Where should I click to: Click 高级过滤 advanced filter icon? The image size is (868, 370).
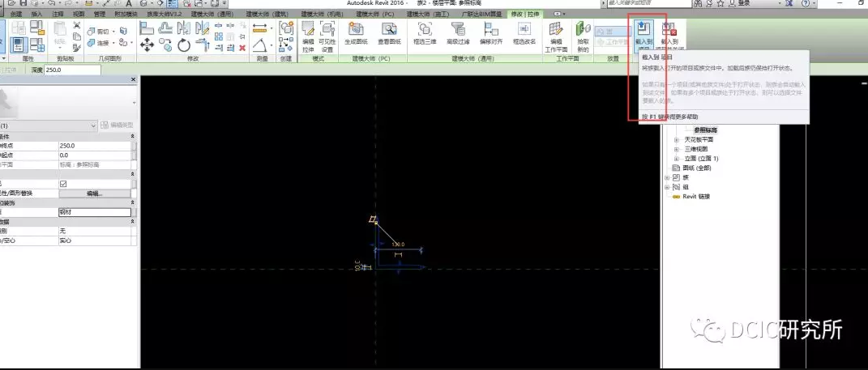coord(458,33)
